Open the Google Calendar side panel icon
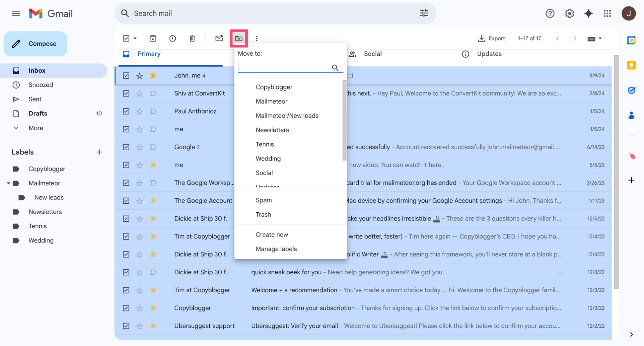The width and height of the screenshot is (644, 346). (631, 40)
